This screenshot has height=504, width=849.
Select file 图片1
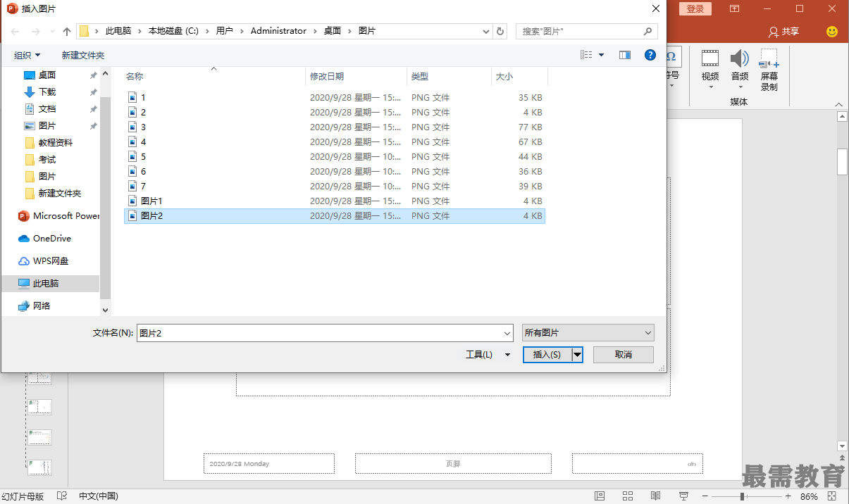coord(335,201)
